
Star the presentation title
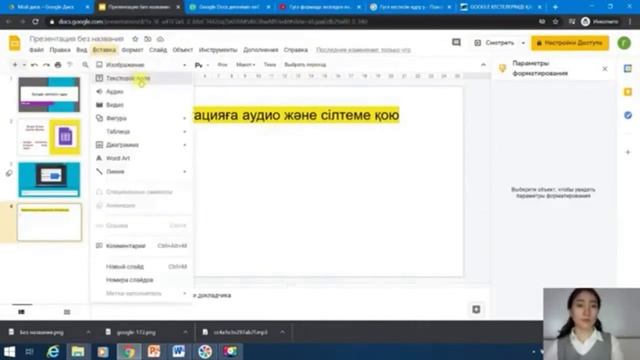pos(135,39)
